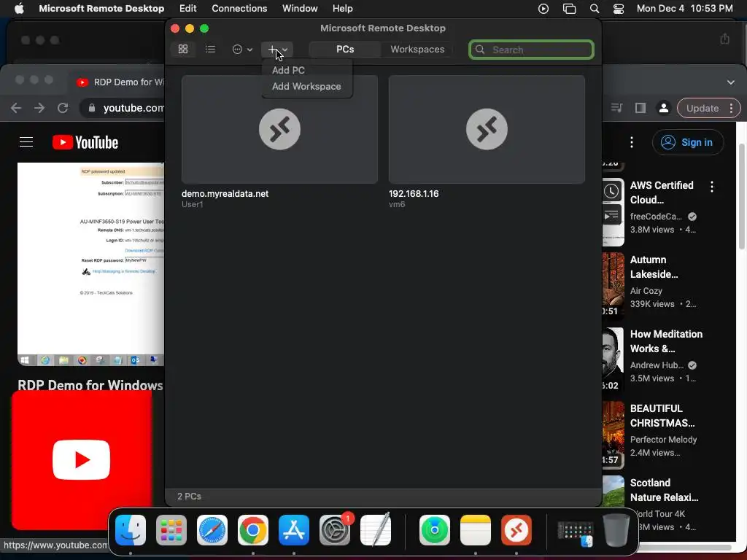Image resolution: width=747 pixels, height=560 pixels.
Task: Switch to list view in Remote Desktop
Action: click(210, 49)
